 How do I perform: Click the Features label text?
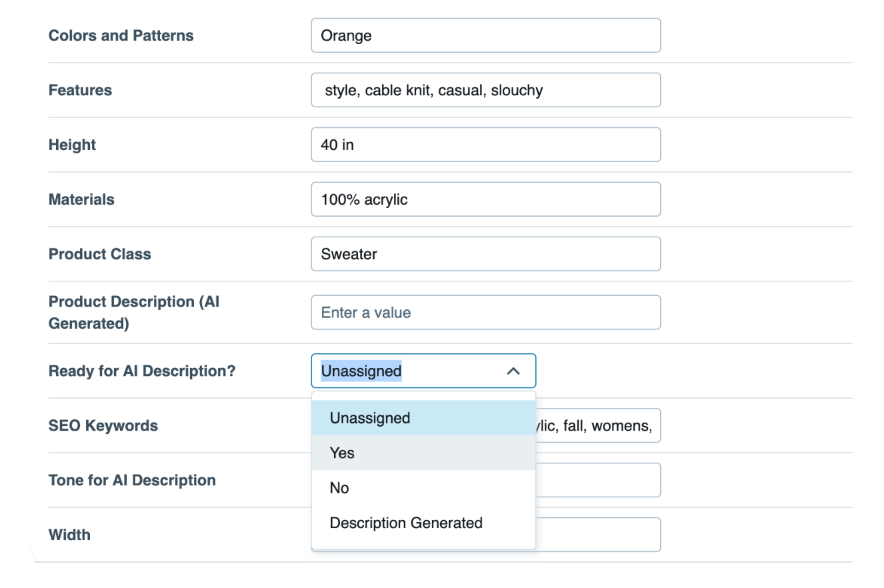point(80,90)
